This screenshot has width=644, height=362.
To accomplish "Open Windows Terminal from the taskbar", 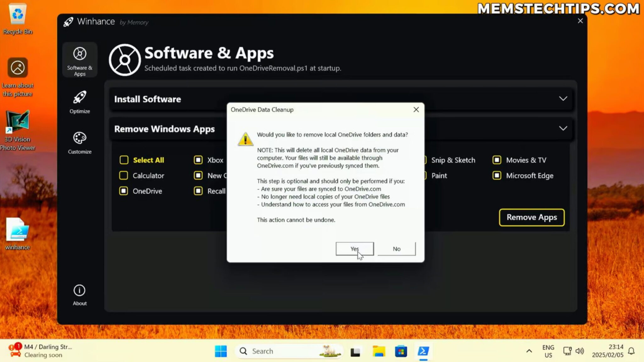I will (x=423, y=351).
